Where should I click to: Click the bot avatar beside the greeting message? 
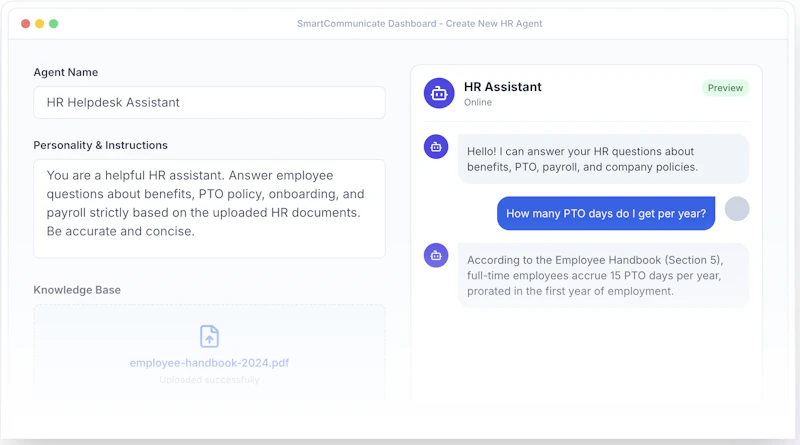click(436, 147)
